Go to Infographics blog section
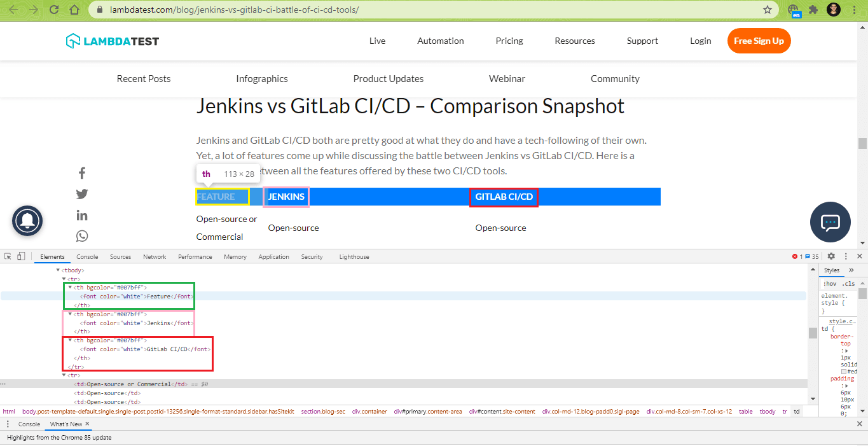The width and height of the screenshot is (868, 446). coord(262,79)
